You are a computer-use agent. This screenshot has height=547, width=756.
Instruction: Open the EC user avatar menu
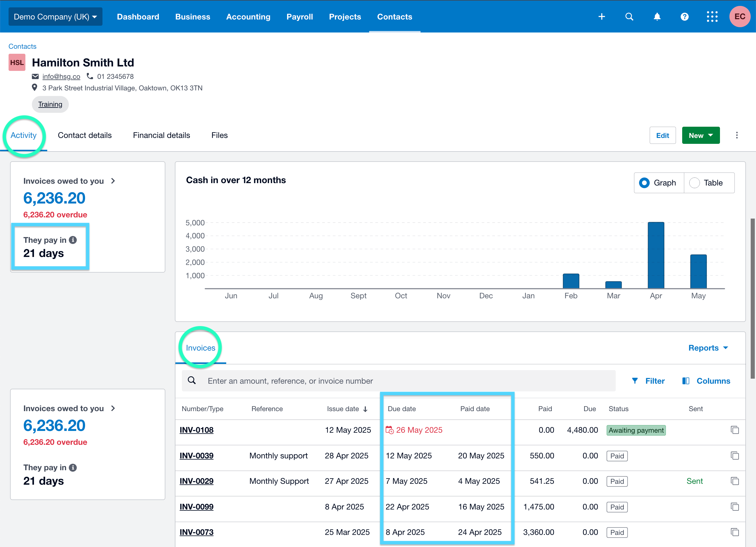click(740, 16)
